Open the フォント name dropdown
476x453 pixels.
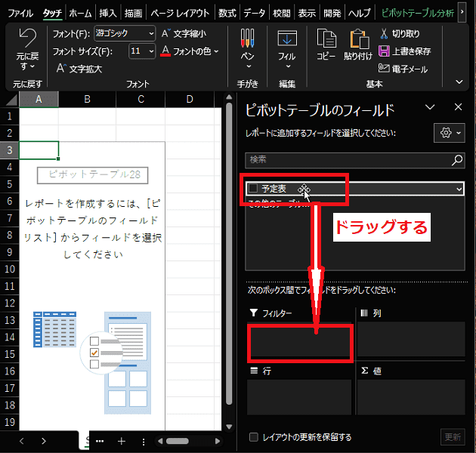click(150, 33)
